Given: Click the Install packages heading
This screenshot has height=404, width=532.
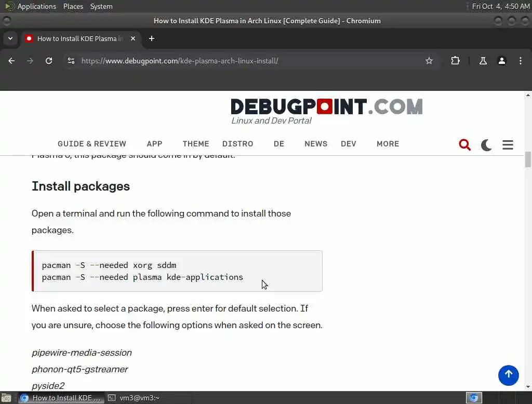Looking at the screenshot, I should tap(81, 186).
